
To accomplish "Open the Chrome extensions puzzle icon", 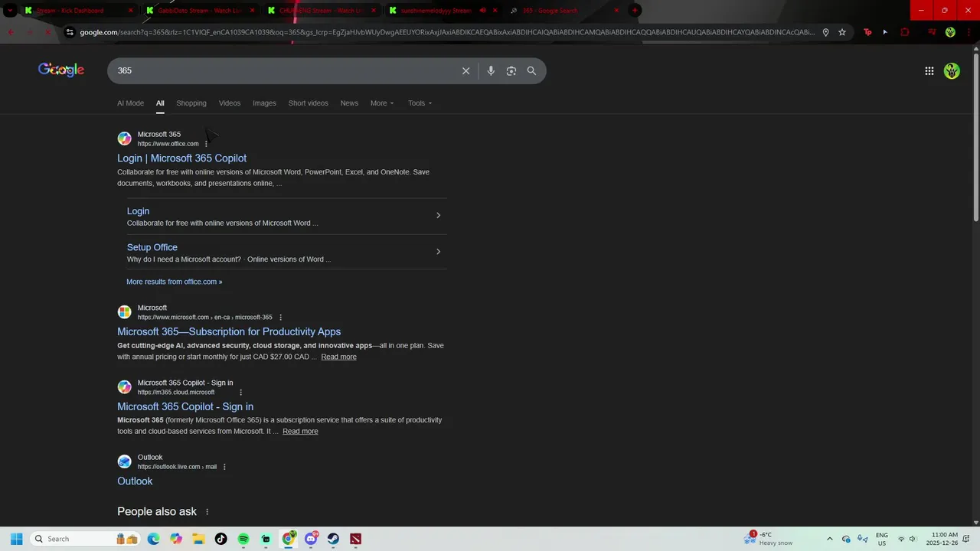I will pos(905,32).
